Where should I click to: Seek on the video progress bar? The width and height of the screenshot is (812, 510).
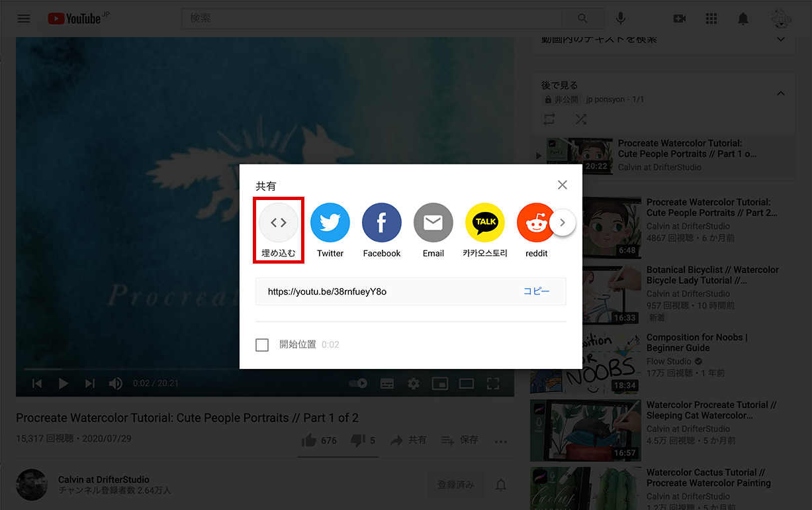(265, 368)
